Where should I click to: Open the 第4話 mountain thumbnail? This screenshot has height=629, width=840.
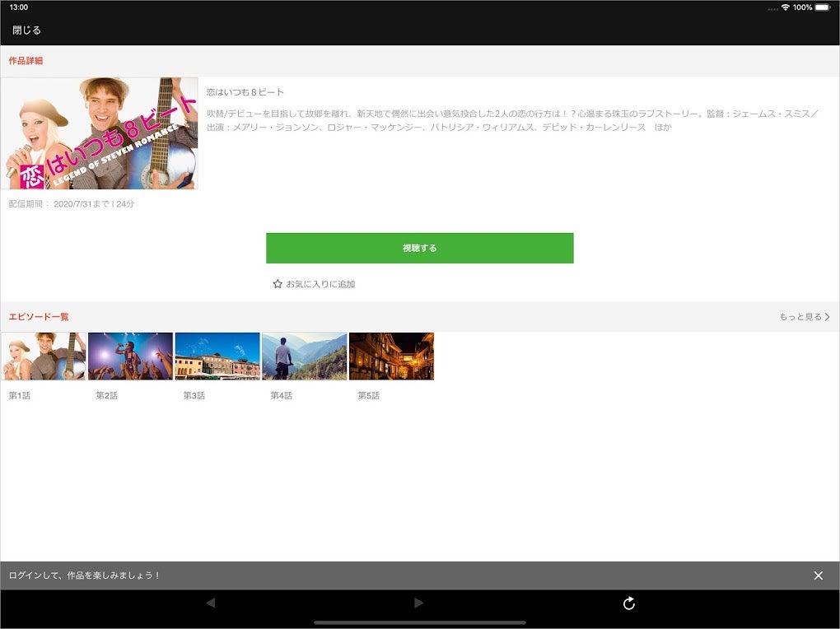click(304, 356)
